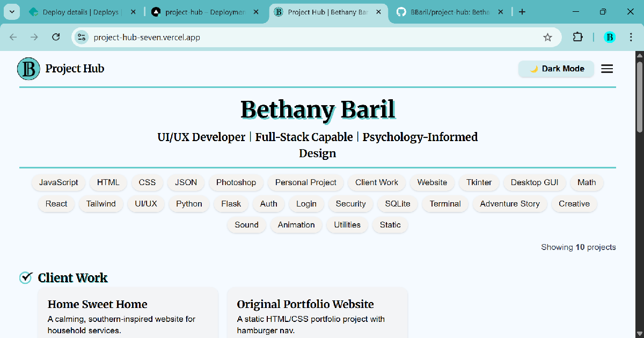Enable the Python project filter
The image size is (644, 338).
tap(189, 204)
